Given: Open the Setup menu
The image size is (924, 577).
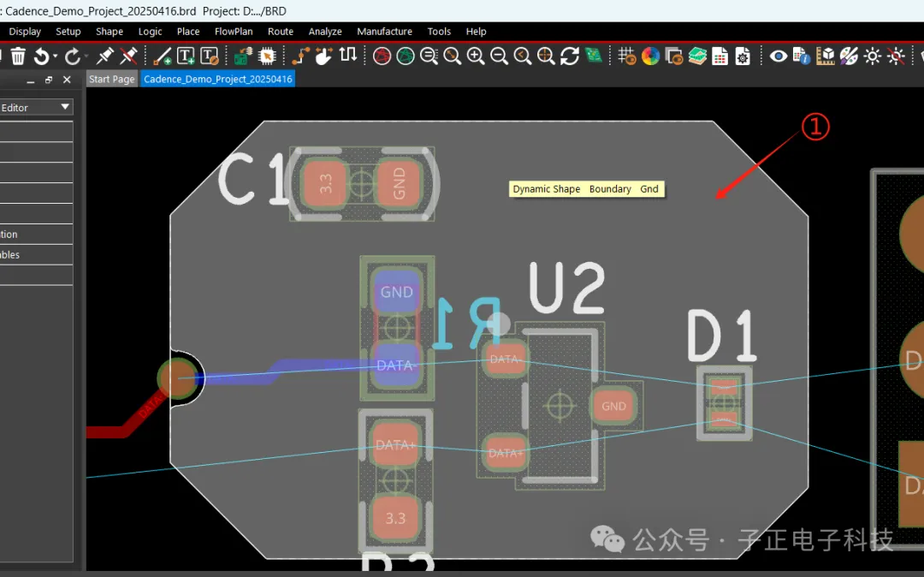Looking at the screenshot, I should coord(68,31).
